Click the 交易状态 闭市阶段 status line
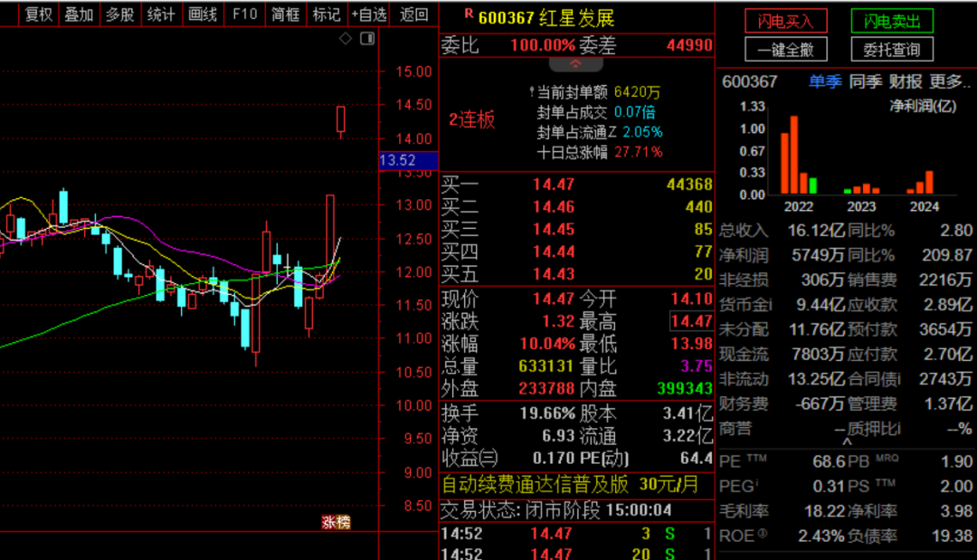 pyautogui.click(x=556, y=511)
